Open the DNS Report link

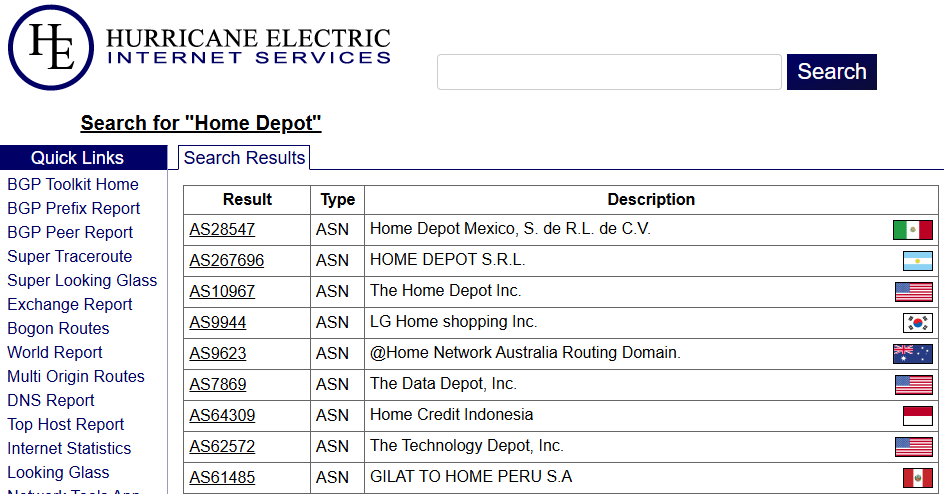tap(51, 400)
